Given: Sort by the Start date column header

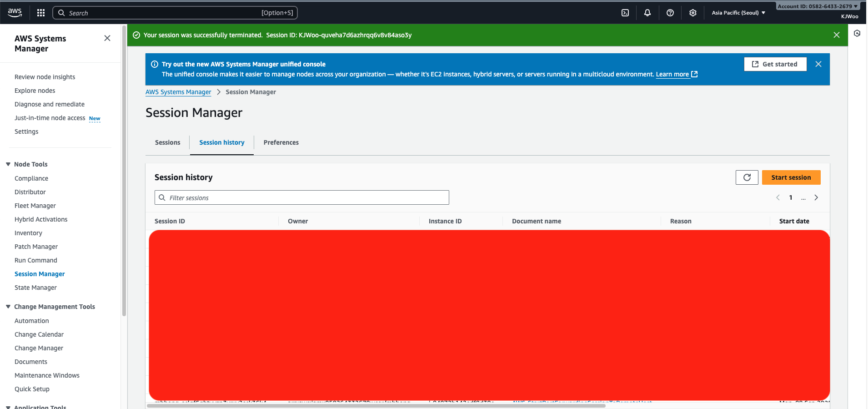Looking at the screenshot, I should [x=794, y=221].
